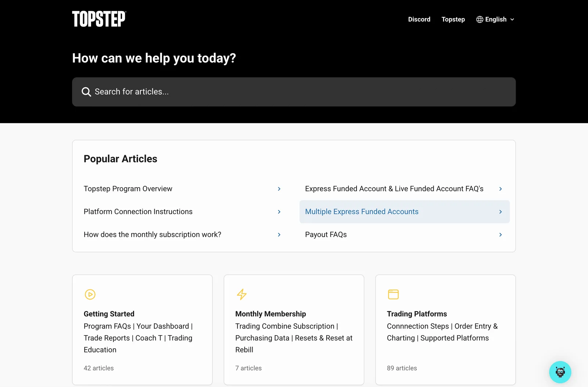Open Multiple Express Funded Accounts article

(x=405, y=212)
